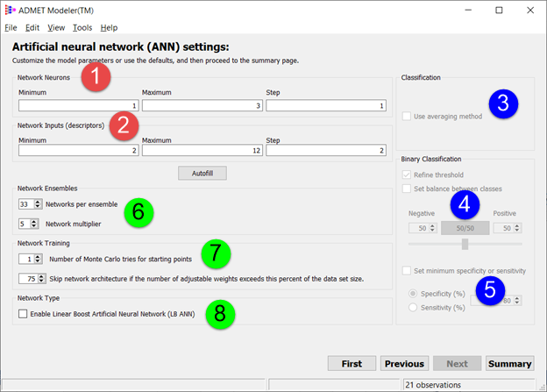
Task: Click the ADMET Modeler app icon
Action: (11, 11)
